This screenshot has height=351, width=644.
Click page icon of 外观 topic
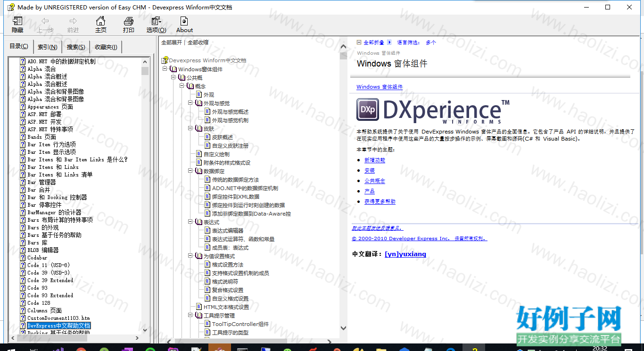tap(199, 95)
